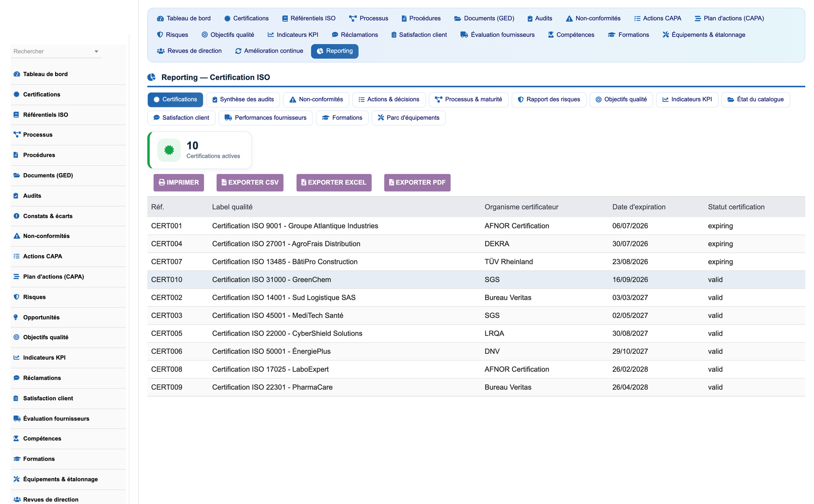Open the Synthèse des audits report tab

pos(243,100)
